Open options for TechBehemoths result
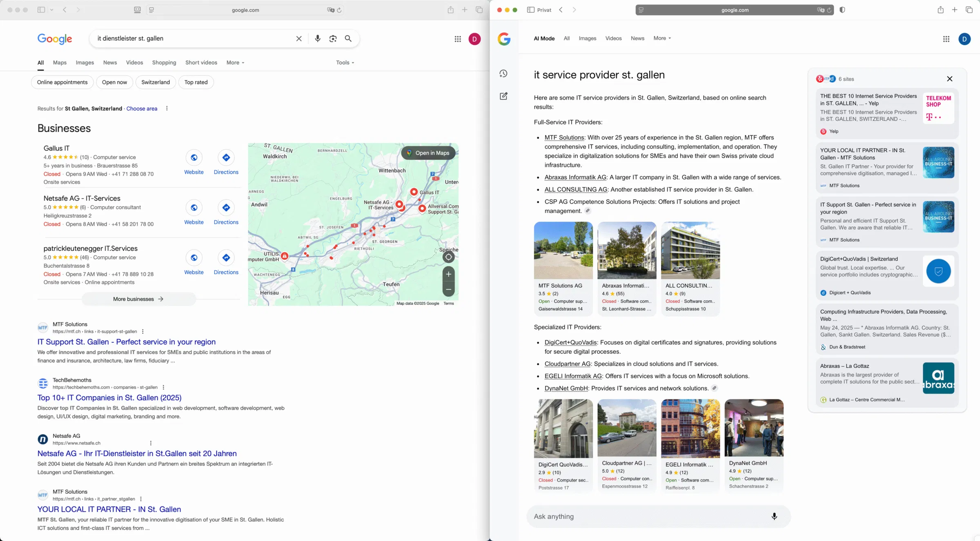 (x=163, y=387)
